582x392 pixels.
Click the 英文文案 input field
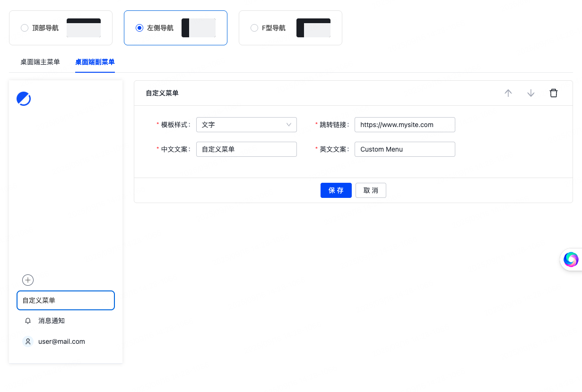coord(405,149)
